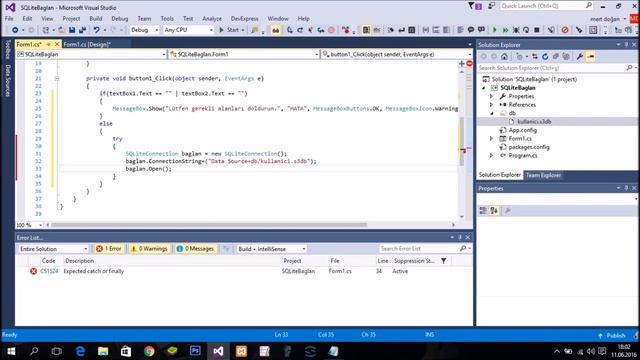Open the Any CPU platform dropdown
The image size is (640, 360).
tap(188, 30)
